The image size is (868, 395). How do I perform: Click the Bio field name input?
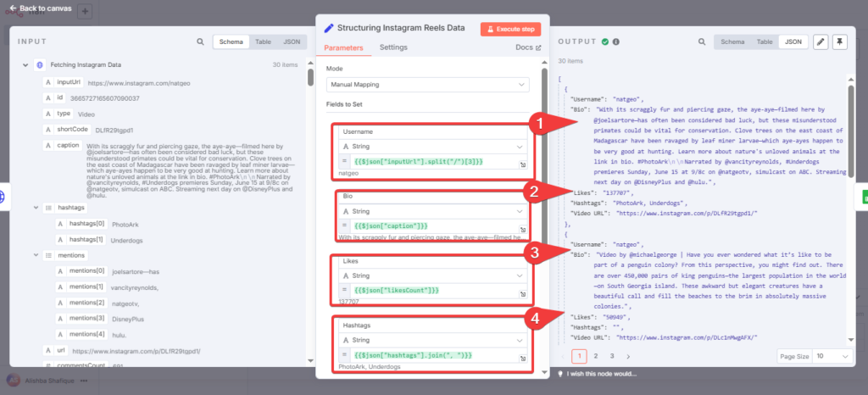(x=432, y=197)
